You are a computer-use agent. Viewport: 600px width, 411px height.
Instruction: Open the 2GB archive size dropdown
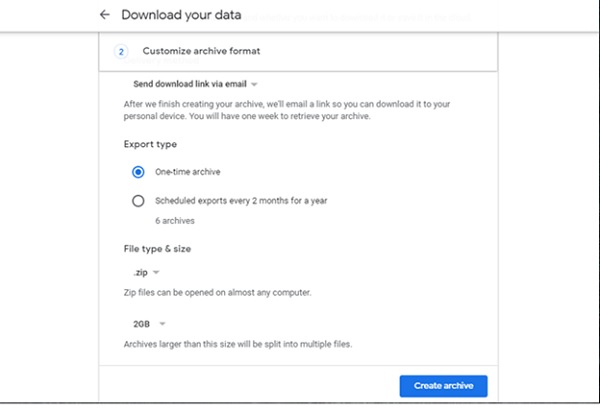pos(149,324)
